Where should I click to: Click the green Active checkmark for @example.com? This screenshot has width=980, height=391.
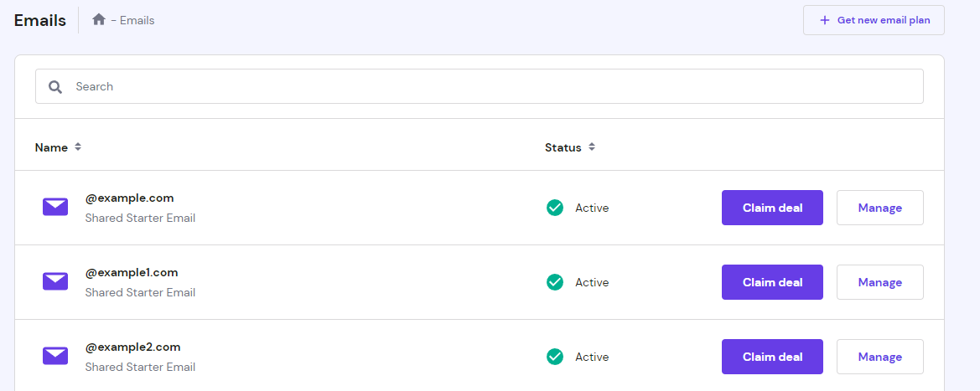click(x=554, y=208)
